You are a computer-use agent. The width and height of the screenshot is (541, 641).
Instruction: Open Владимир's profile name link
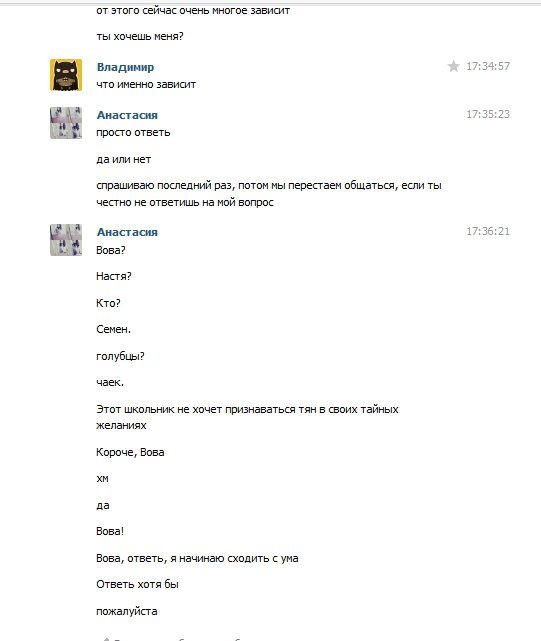point(125,67)
